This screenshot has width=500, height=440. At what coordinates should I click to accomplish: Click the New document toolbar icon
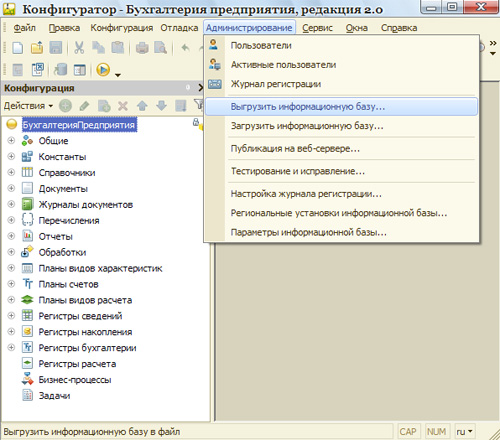pyautogui.click(x=18, y=48)
